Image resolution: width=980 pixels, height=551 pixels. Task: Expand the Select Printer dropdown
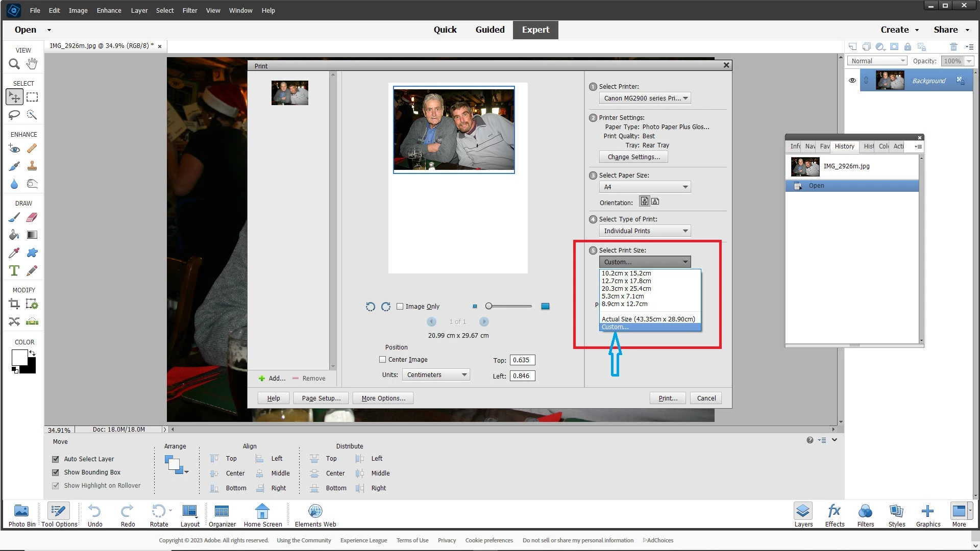click(645, 98)
